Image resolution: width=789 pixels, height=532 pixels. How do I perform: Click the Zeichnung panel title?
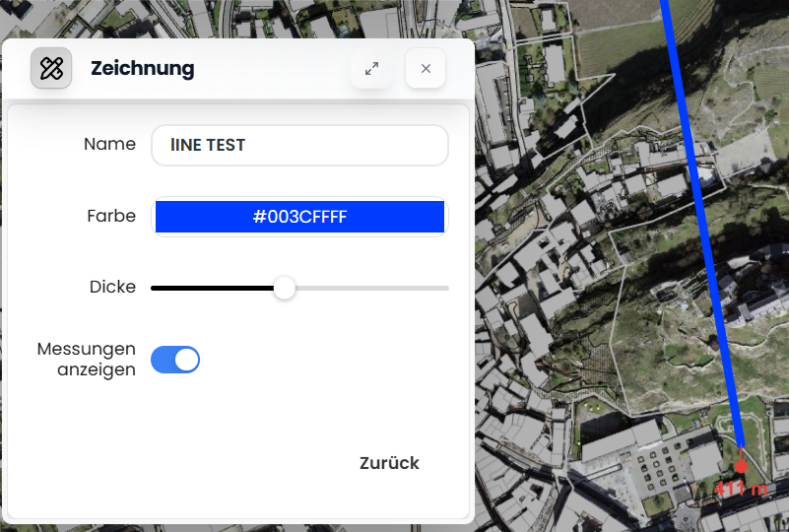coord(142,69)
